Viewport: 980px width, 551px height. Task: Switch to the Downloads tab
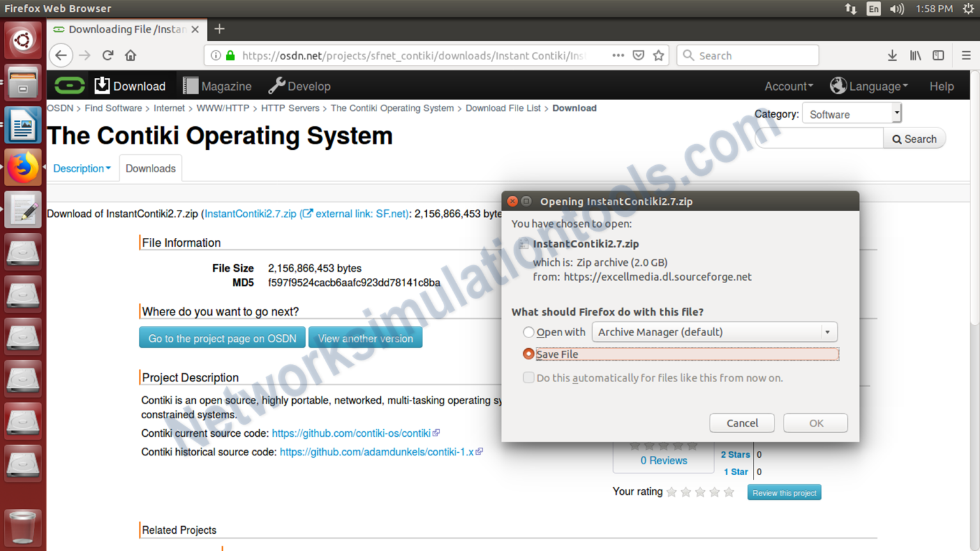(151, 168)
